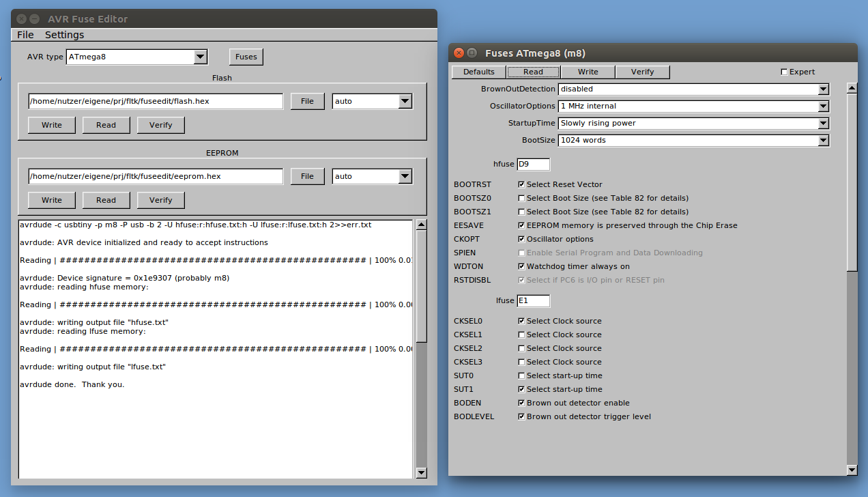Click the Write button in the EEPROM section

click(x=52, y=200)
